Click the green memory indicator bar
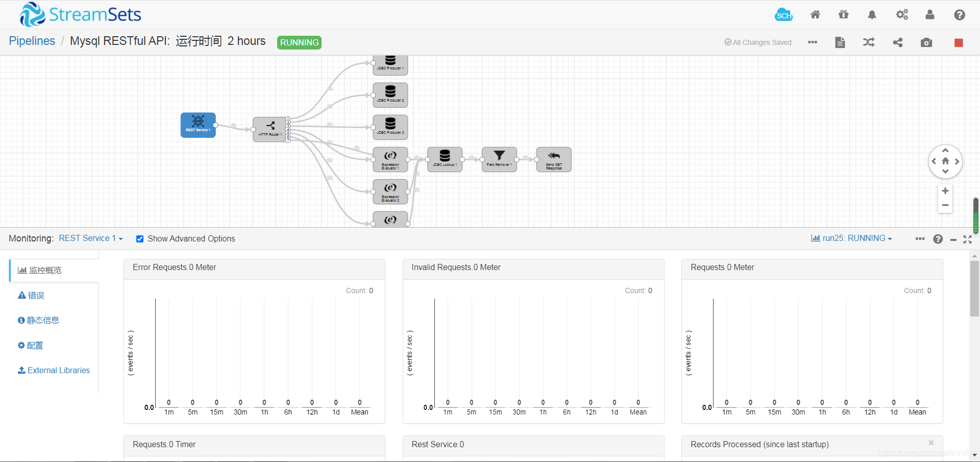The height and width of the screenshot is (462, 980). (976, 215)
